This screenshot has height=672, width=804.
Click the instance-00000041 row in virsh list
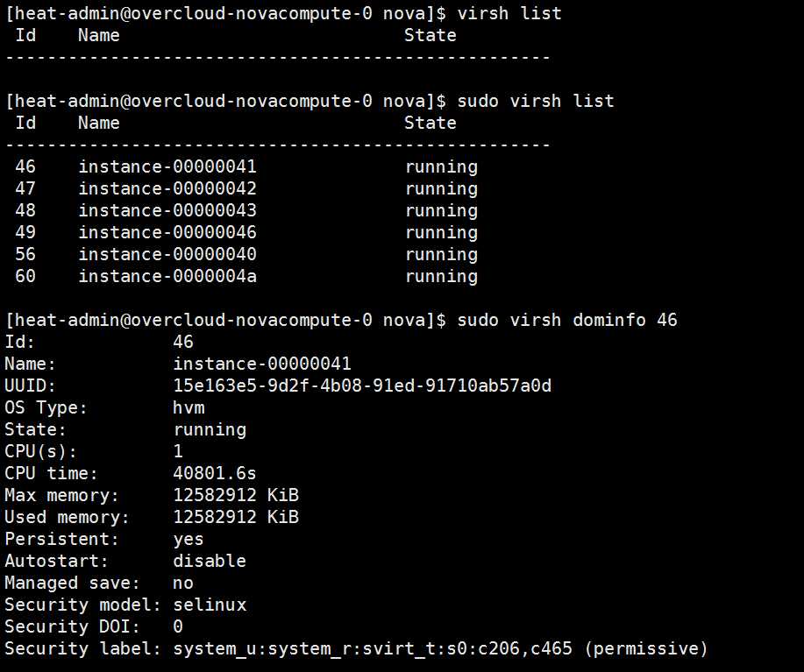167,166
